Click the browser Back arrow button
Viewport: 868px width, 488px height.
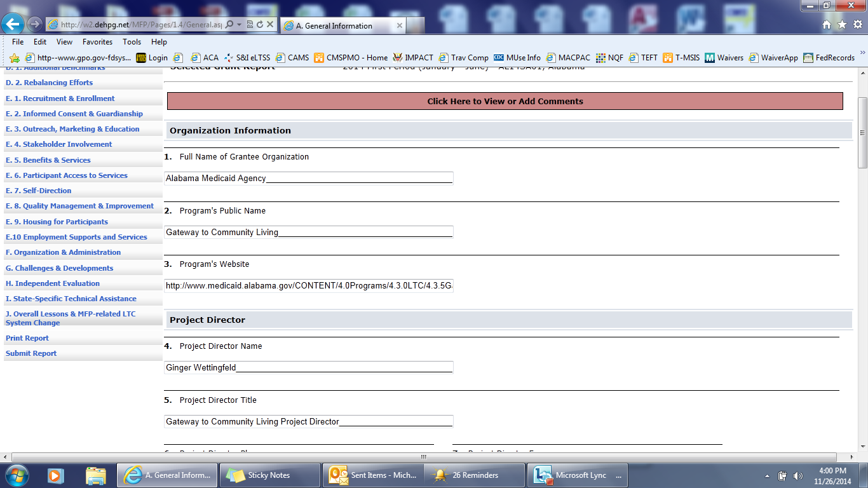coord(13,24)
